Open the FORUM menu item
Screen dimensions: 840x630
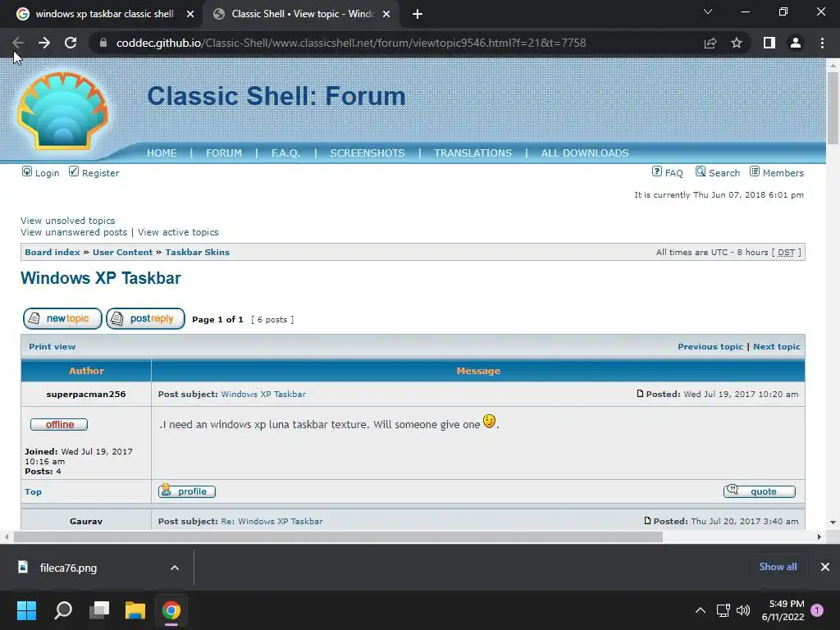[x=224, y=153]
